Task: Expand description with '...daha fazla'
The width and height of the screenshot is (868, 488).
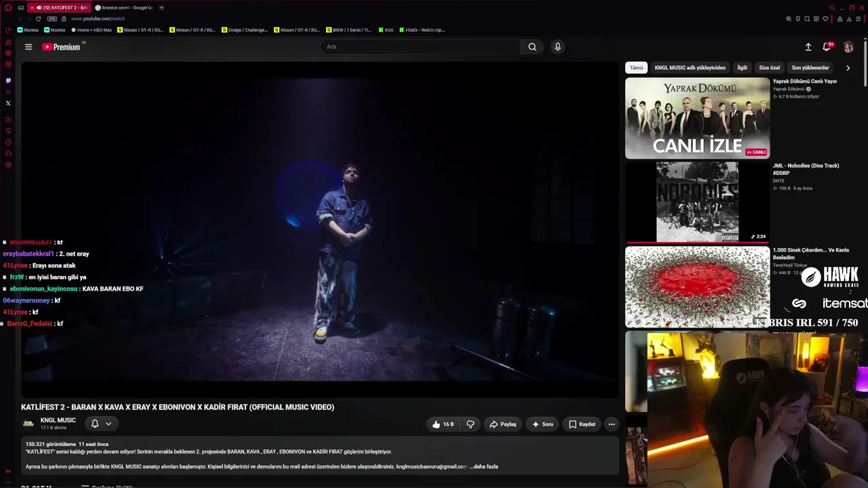Action: (x=486, y=466)
